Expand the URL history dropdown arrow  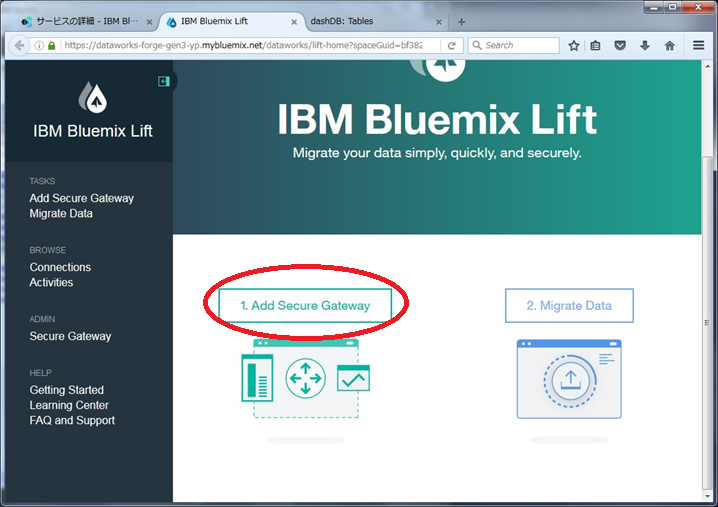(x=436, y=46)
